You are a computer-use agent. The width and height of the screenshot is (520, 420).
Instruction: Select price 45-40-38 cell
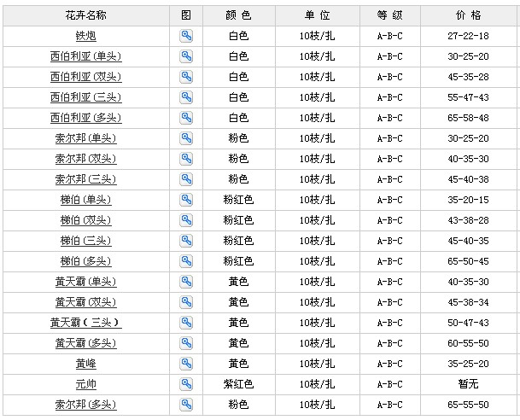468,179
